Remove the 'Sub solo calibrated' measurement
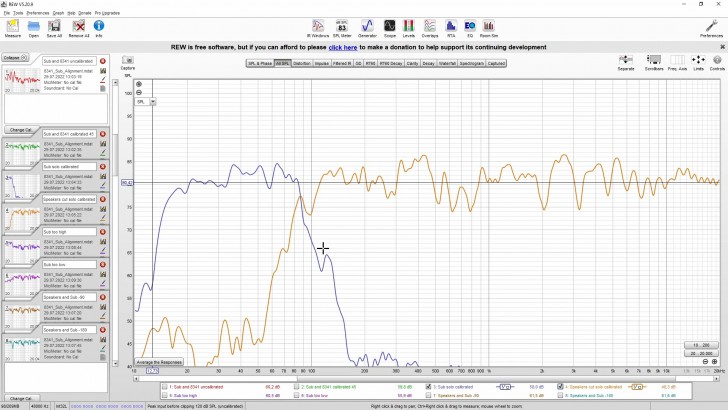The width and height of the screenshot is (728, 410). pos(103,166)
